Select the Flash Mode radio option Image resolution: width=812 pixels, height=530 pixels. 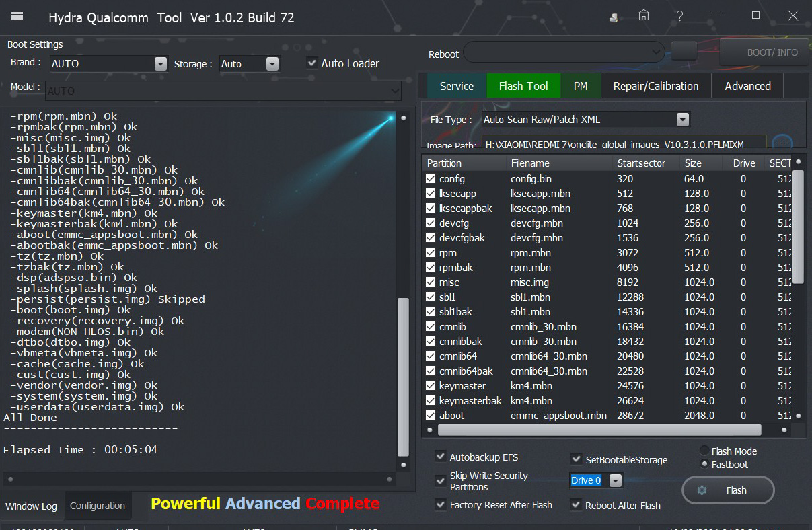pos(704,451)
